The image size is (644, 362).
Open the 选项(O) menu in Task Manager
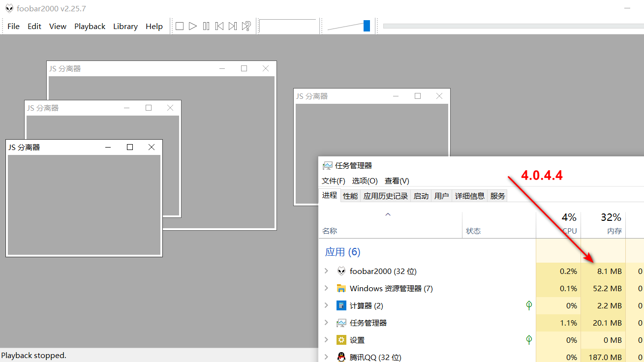point(365,181)
